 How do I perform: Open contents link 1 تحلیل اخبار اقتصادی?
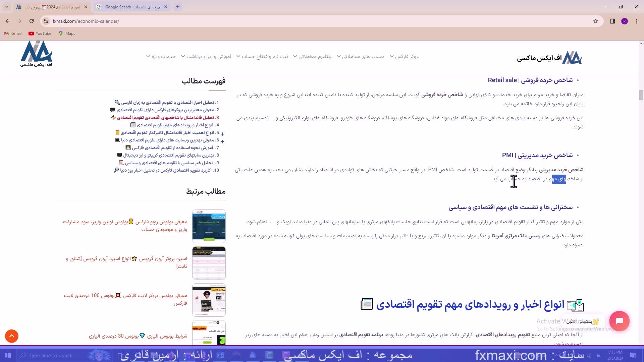point(170,103)
